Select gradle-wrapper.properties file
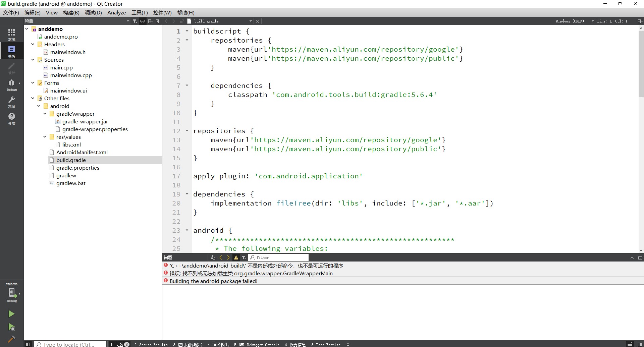 [x=95, y=129]
